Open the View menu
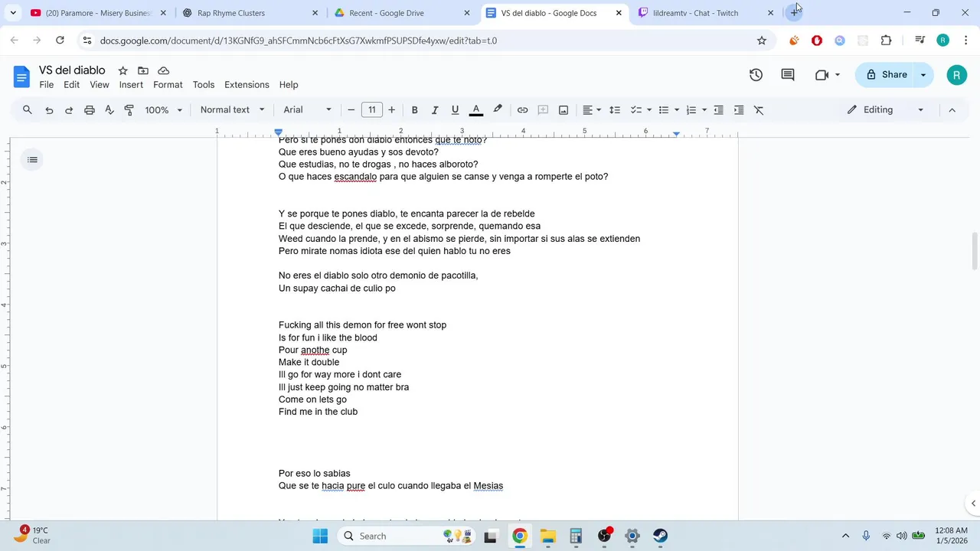980x551 pixels. click(100, 85)
